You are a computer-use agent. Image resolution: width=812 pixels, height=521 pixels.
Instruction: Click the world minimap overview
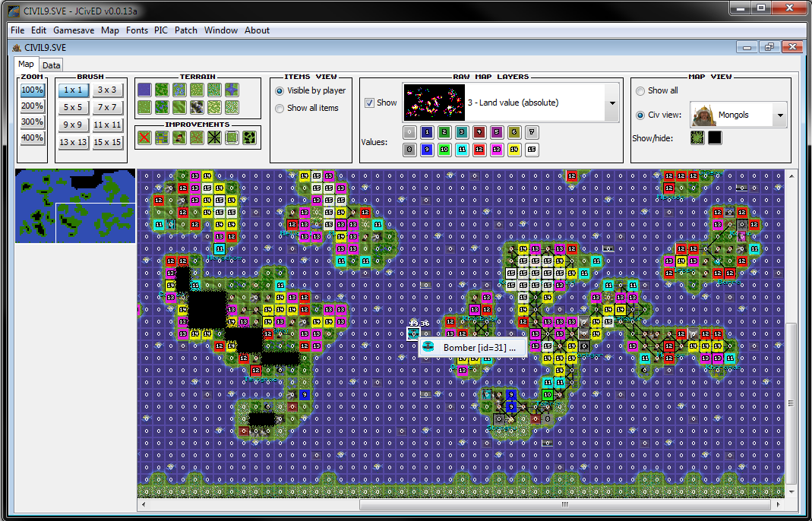pos(75,206)
